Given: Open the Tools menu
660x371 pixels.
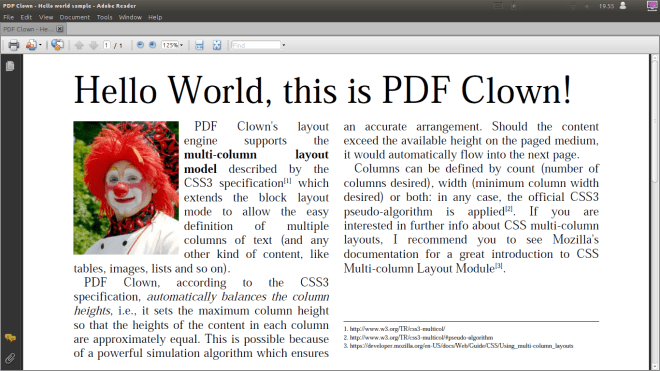Looking at the screenshot, I should pyautogui.click(x=104, y=17).
